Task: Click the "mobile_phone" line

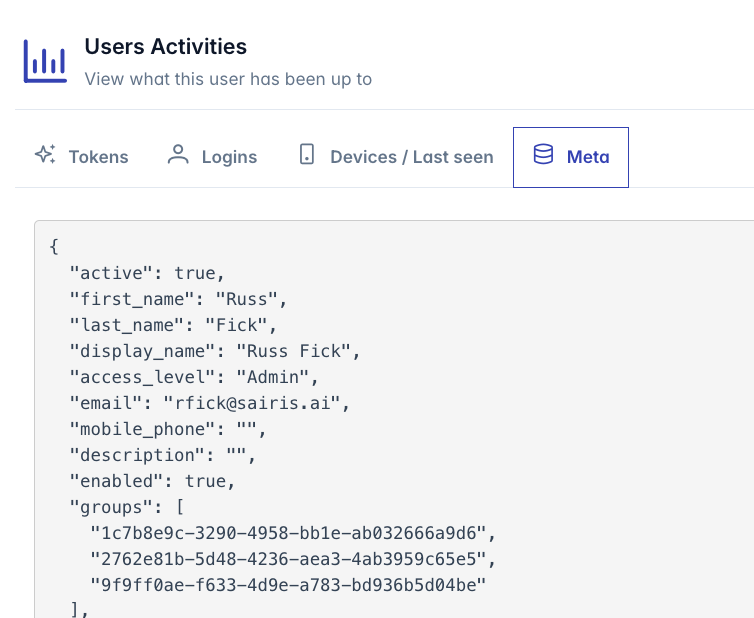Action: click(x=168, y=429)
